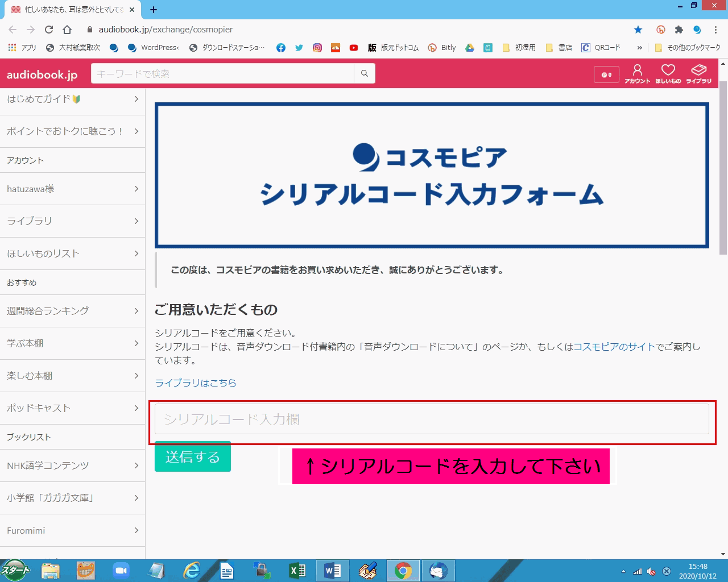Open 楽しむ本棚 sidebar item
Viewport: 728px width, 582px height.
[x=72, y=376]
